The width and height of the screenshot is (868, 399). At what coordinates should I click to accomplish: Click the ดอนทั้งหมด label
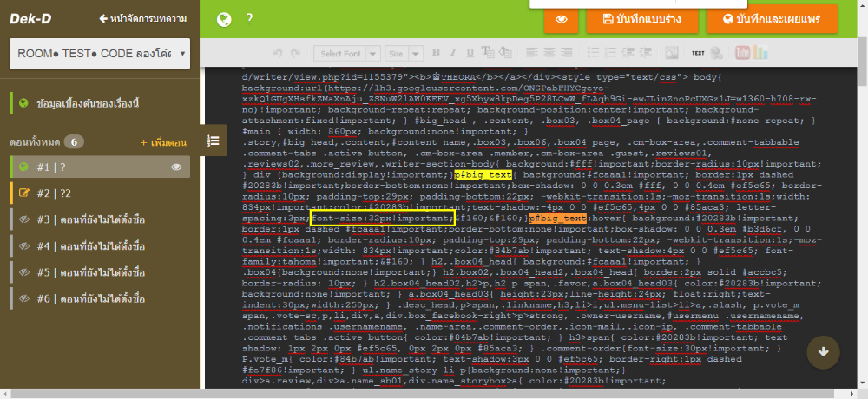(x=35, y=143)
